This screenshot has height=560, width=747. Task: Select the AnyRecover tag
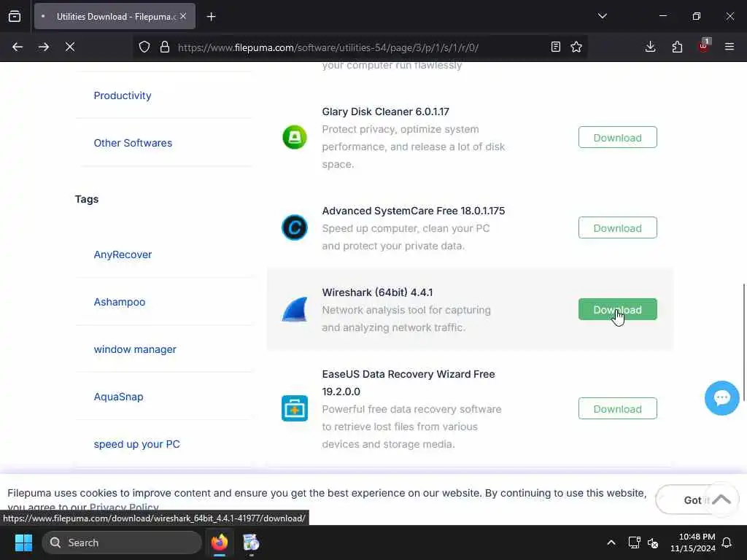tap(123, 254)
